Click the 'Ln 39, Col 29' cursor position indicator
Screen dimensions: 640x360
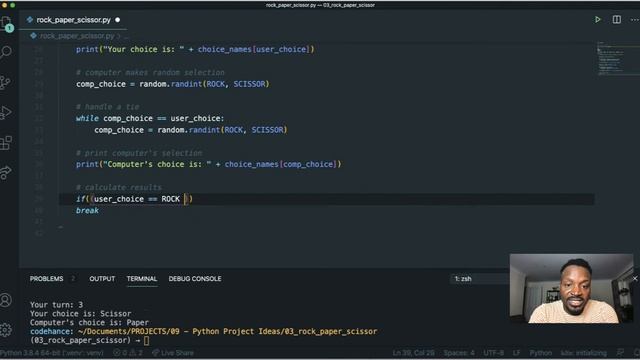[413, 353]
